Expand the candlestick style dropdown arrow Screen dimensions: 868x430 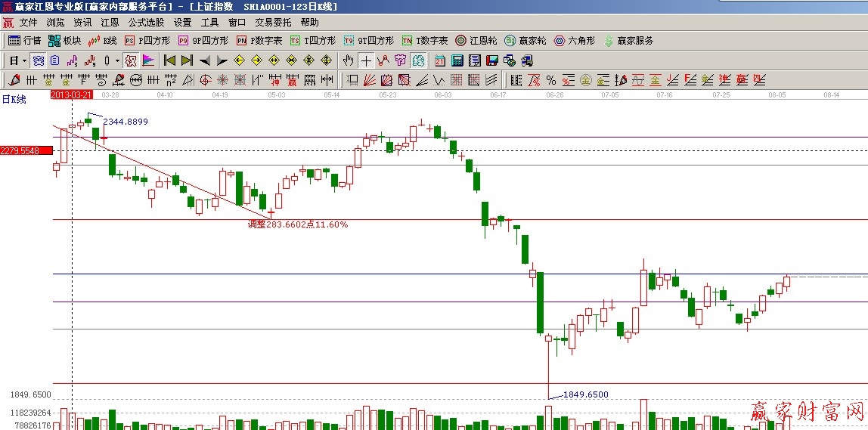(116, 60)
